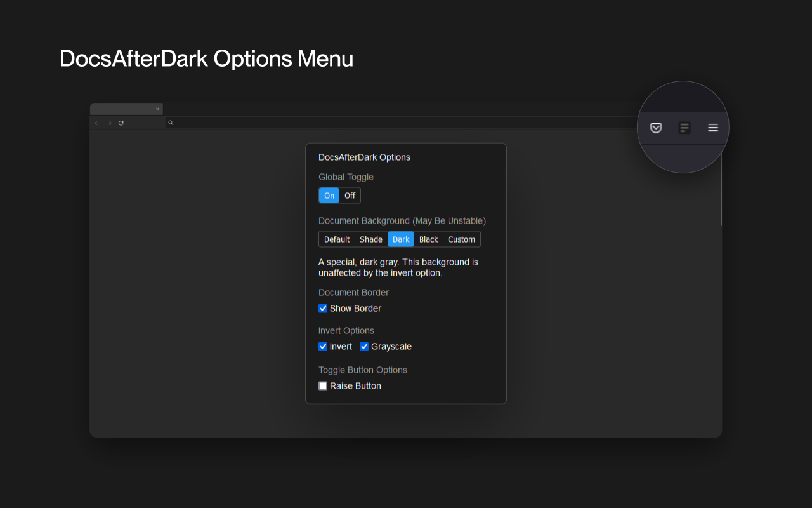Image resolution: width=812 pixels, height=508 pixels.
Task: Reload the current page
Action: (x=121, y=123)
